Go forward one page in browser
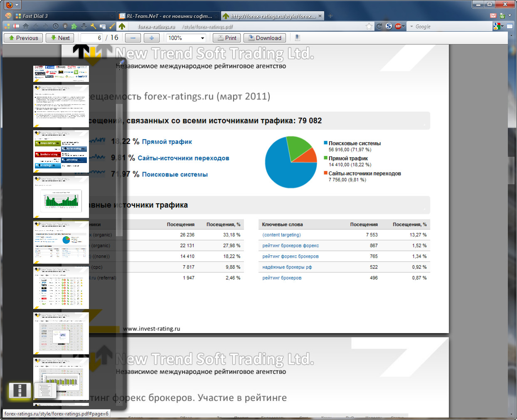The image size is (517, 420). point(45,26)
